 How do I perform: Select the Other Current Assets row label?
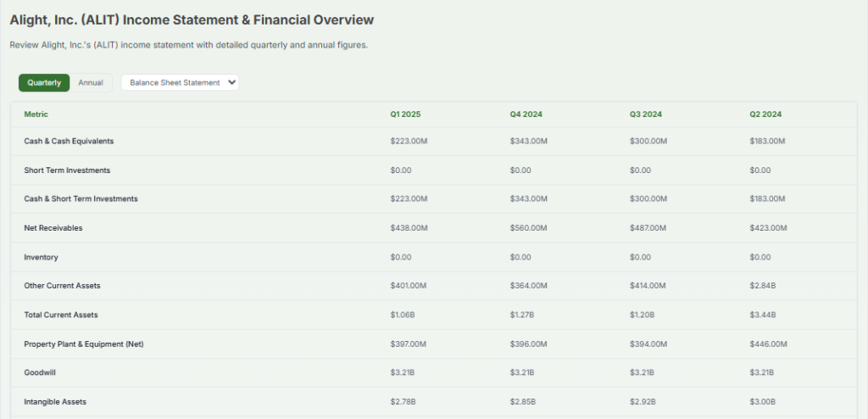pyautogui.click(x=62, y=286)
